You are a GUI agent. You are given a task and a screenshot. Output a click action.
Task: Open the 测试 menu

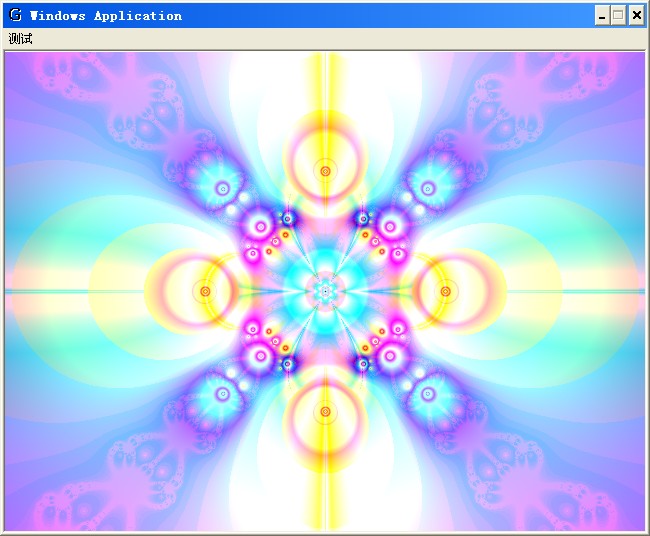20,39
